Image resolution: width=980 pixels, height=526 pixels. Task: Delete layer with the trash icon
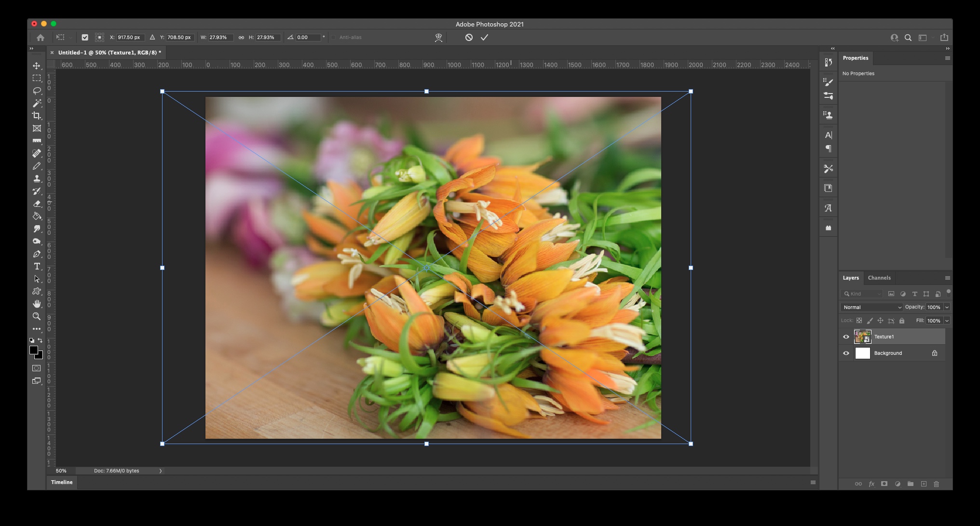click(x=936, y=484)
